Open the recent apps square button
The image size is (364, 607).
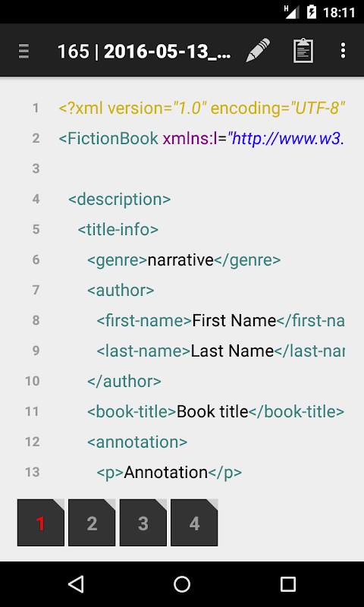pyautogui.click(x=288, y=584)
